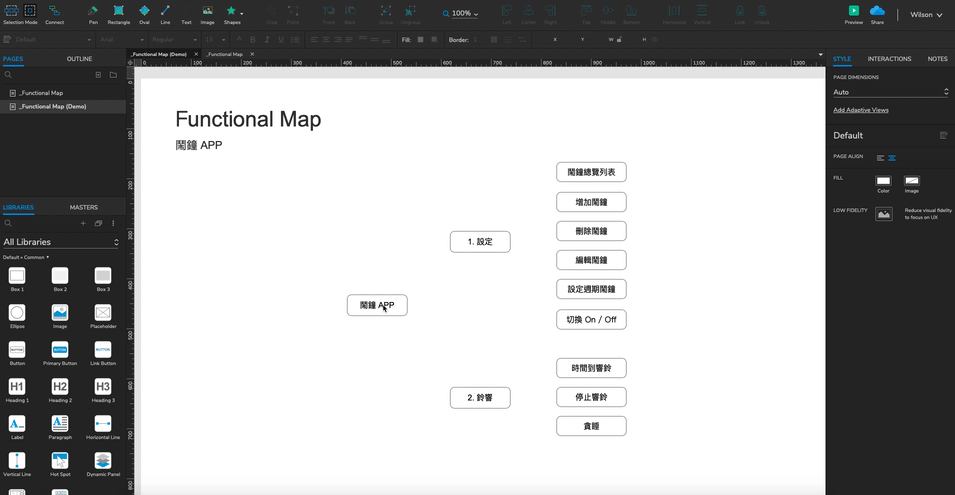Add a library with the plus icon

coord(83,223)
